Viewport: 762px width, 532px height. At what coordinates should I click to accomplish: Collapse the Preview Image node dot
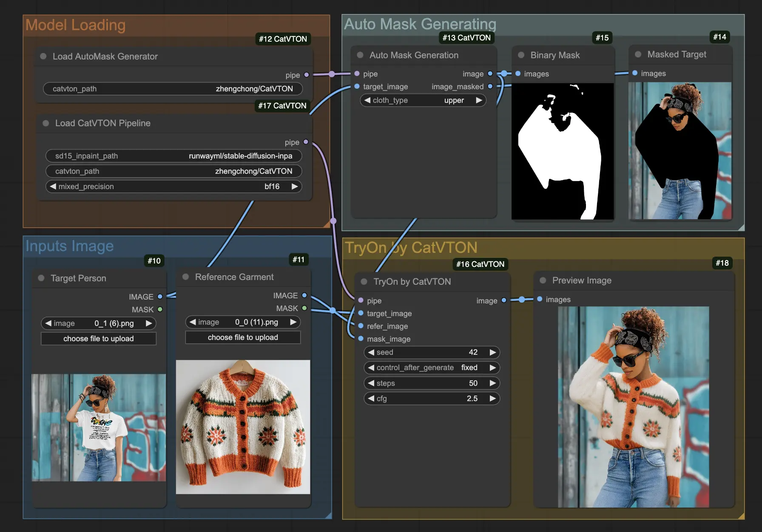(x=543, y=280)
